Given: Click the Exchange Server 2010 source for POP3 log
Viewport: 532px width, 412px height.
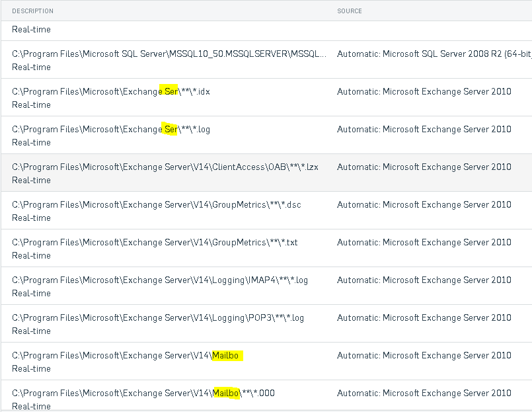Looking at the screenshot, I should click(x=424, y=318).
